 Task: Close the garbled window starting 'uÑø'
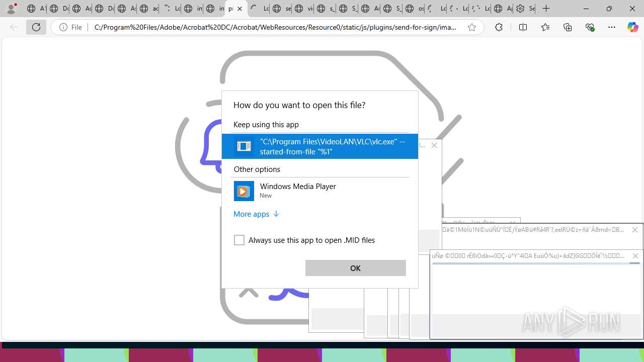635,256
